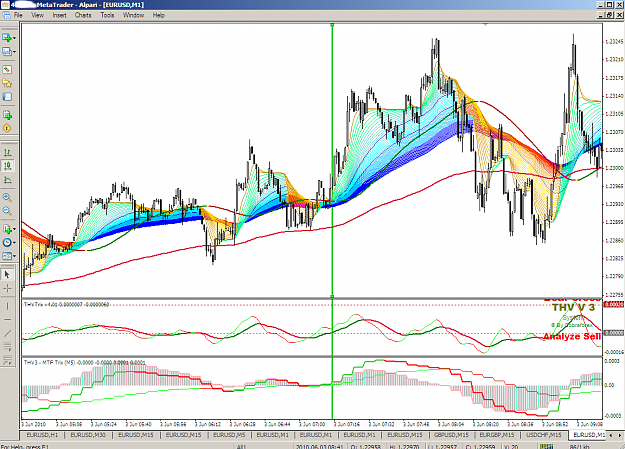This screenshot has width=625, height=449.
Task: Click the 1.23000 price scale label
Action: (614, 168)
